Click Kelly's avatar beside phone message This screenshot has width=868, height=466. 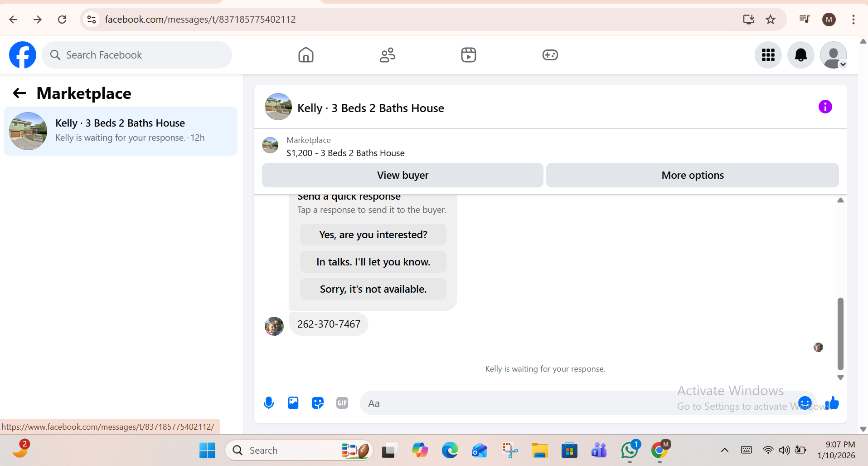pyautogui.click(x=274, y=326)
